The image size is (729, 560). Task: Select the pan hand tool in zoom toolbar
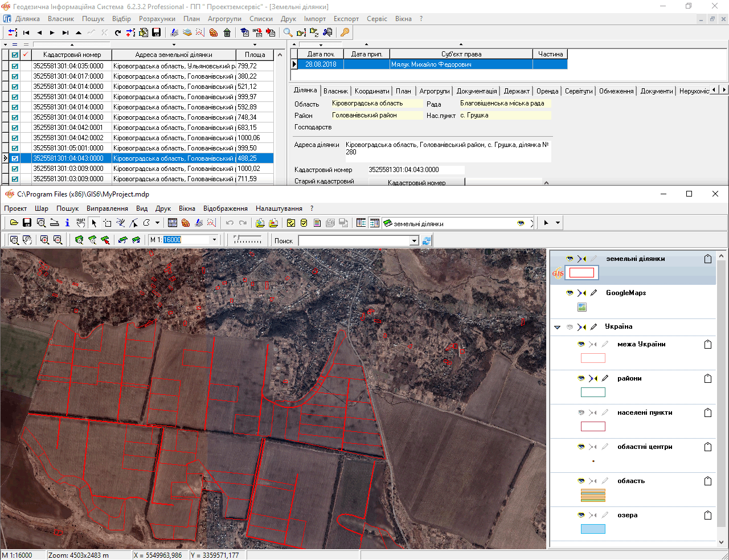click(x=27, y=240)
